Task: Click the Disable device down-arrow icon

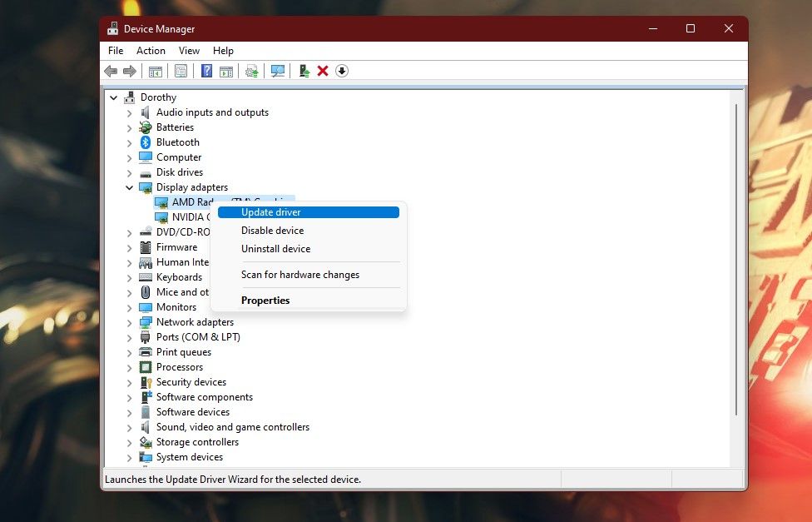Action: (341, 71)
